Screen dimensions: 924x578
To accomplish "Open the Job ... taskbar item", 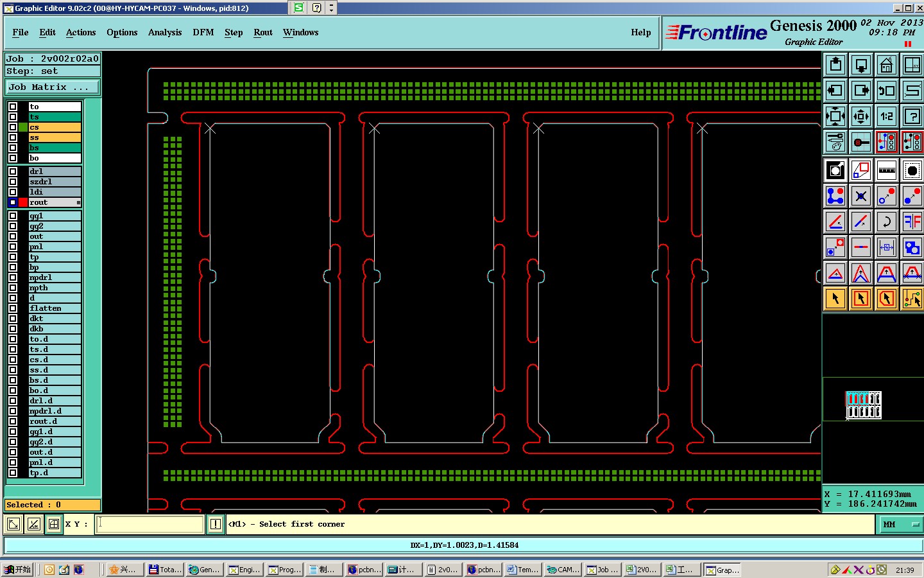I will [603, 570].
